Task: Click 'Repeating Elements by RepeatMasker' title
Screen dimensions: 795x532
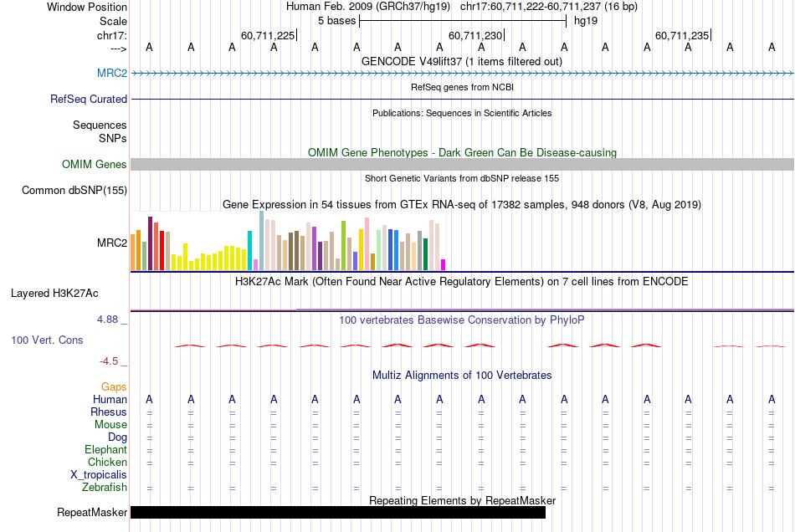Action: (x=462, y=500)
